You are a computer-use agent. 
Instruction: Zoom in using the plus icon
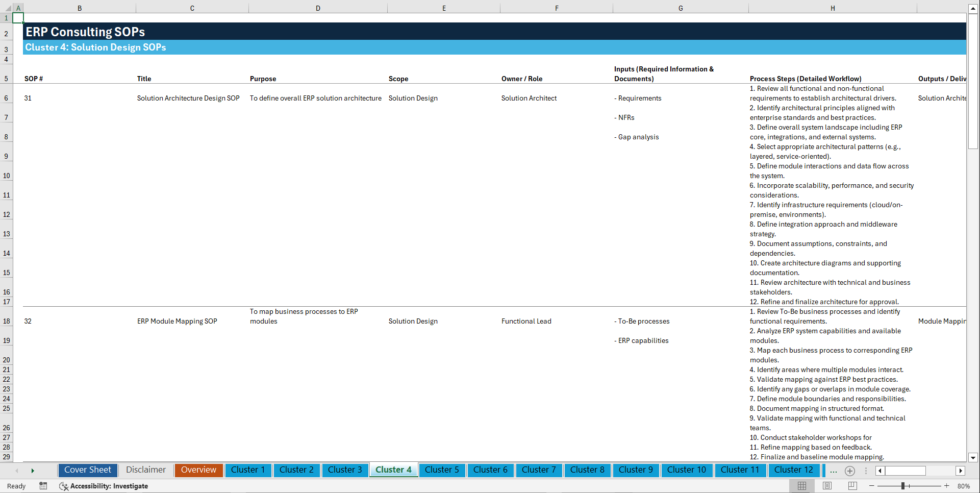(x=946, y=486)
